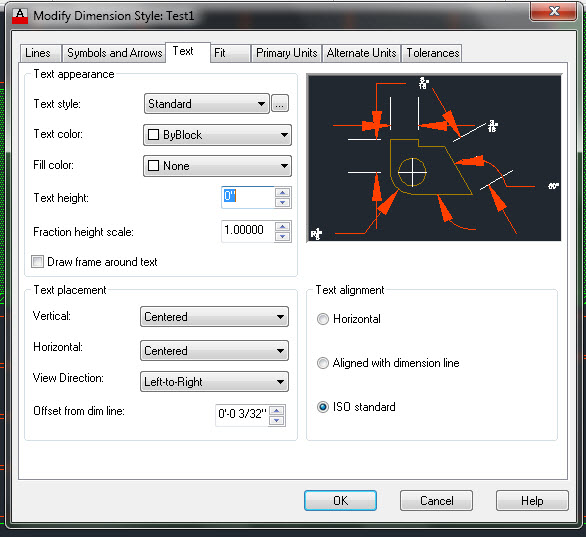Confirm changes with the OK button
The width and height of the screenshot is (586, 537).
pos(340,500)
